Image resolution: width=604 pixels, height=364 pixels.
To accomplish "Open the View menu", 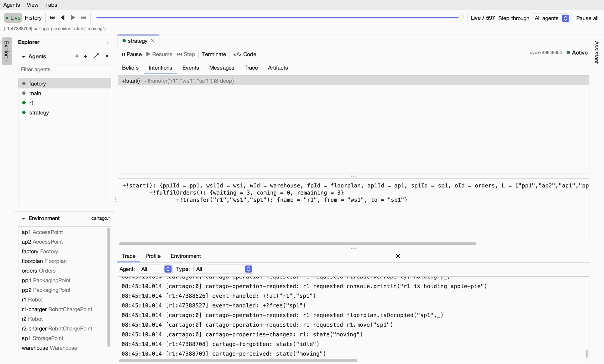I will [32, 5].
